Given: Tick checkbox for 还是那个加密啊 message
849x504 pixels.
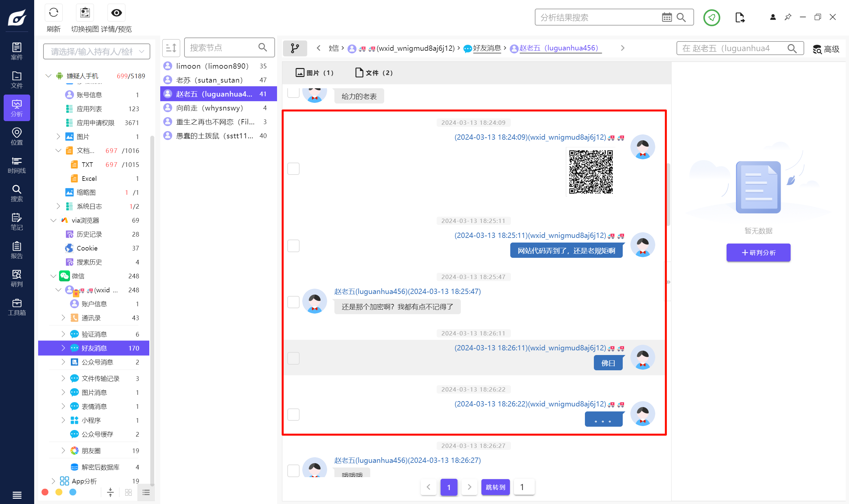Looking at the screenshot, I should point(293,302).
